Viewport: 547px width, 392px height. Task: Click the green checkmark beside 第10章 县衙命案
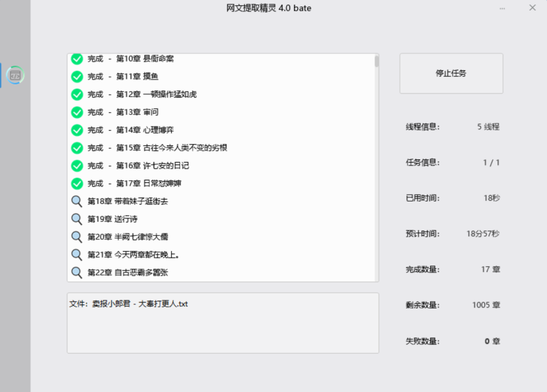point(76,59)
